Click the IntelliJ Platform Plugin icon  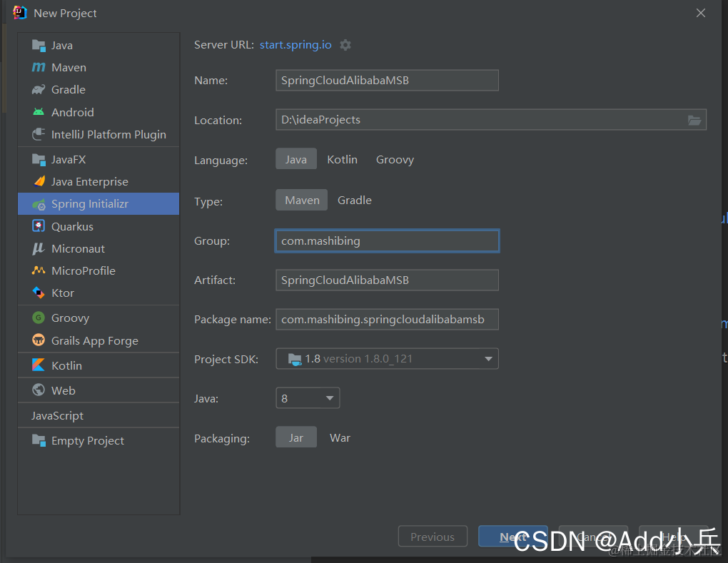(x=39, y=134)
